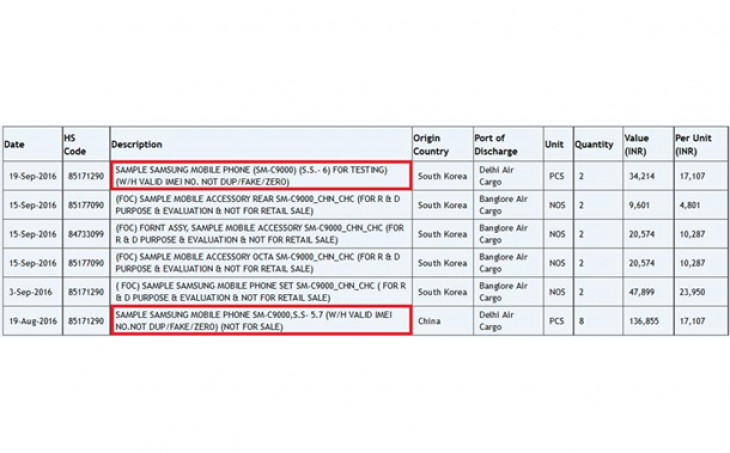The height and width of the screenshot is (453, 730).
Task: Select HS code 84733099 cell
Action: tap(86, 234)
